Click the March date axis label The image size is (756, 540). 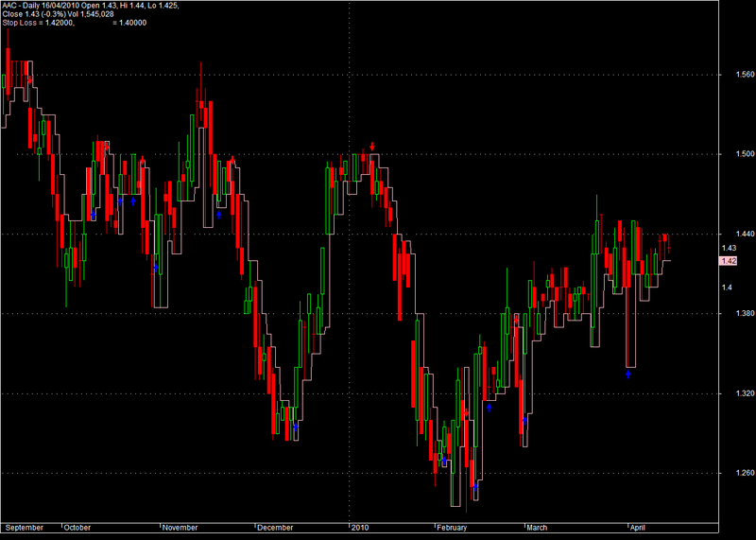[x=537, y=528]
